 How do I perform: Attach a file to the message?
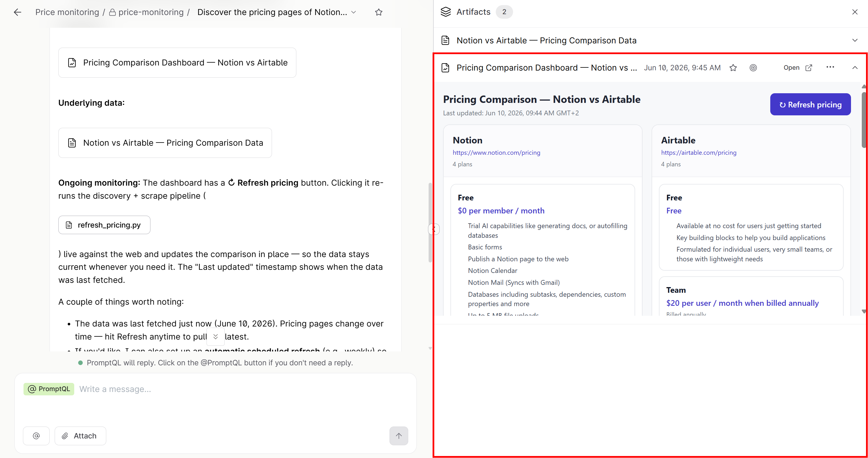click(80, 436)
